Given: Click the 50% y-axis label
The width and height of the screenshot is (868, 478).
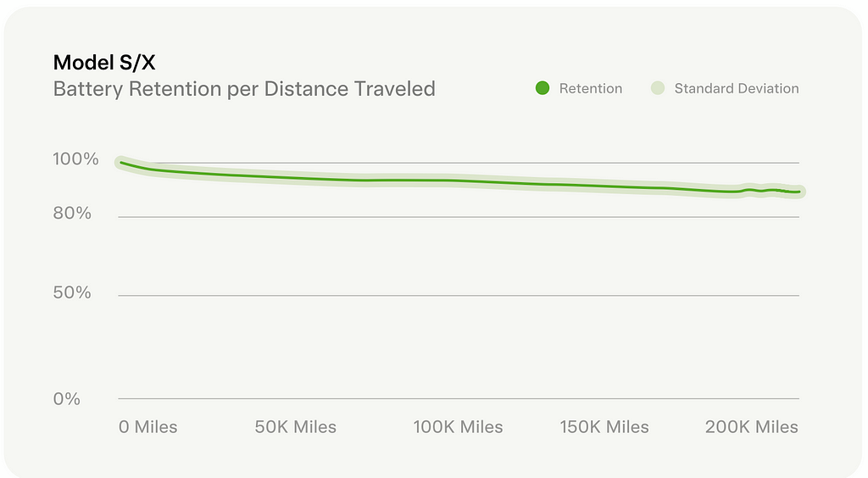Looking at the screenshot, I should (x=72, y=293).
